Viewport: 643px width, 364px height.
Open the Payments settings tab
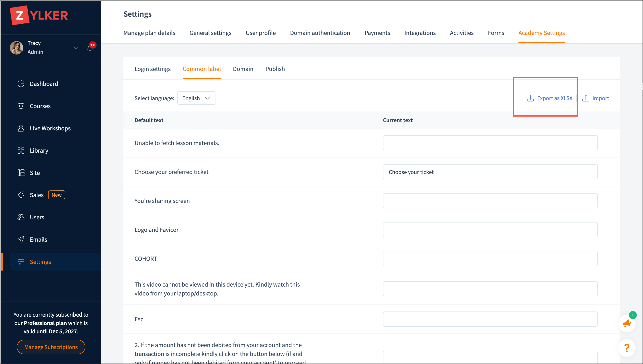pyautogui.click(x=377, y=33)
